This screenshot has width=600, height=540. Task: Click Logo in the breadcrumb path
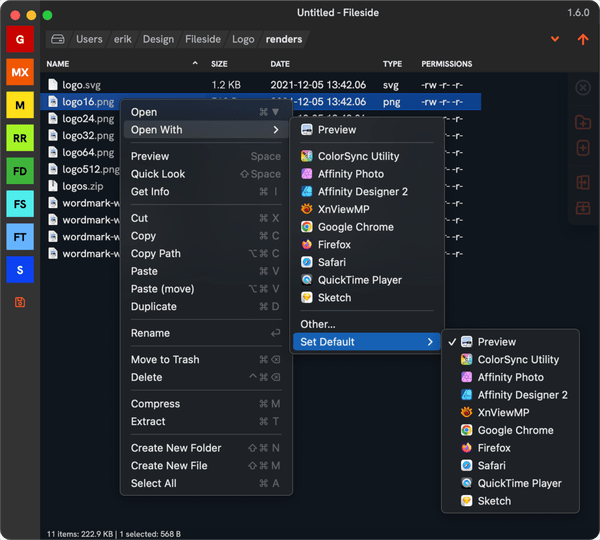tap(243, 39)
